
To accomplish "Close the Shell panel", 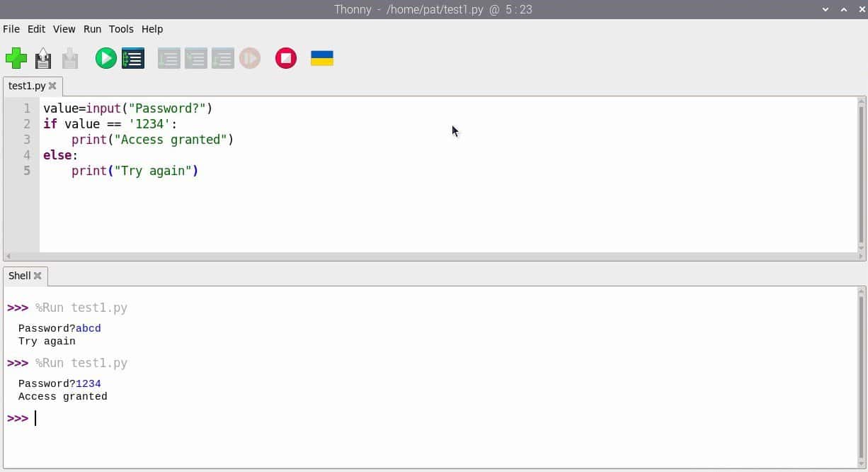I will click(39, 276).
